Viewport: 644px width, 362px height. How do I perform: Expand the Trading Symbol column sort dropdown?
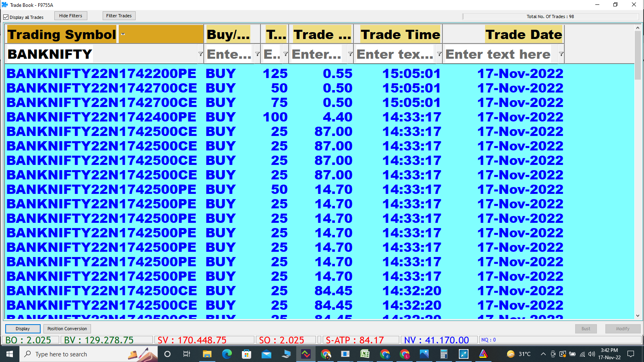coord(123,34)
